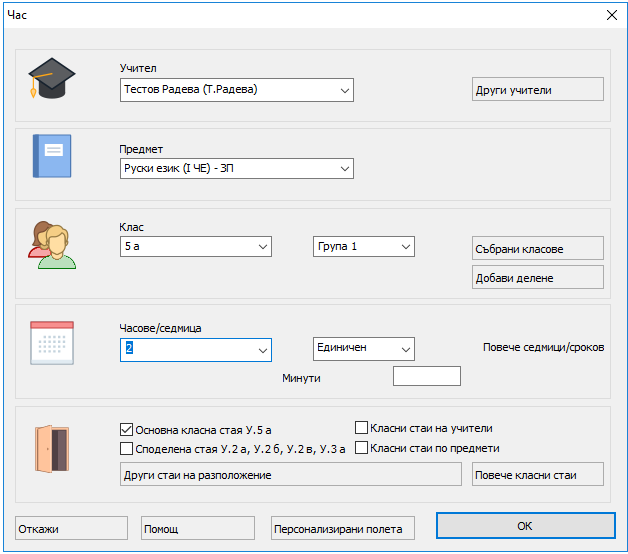Image resolution: width=628 pixels, height=554 pixels.
Task: Click the Добави делене button
Action: 537,277
